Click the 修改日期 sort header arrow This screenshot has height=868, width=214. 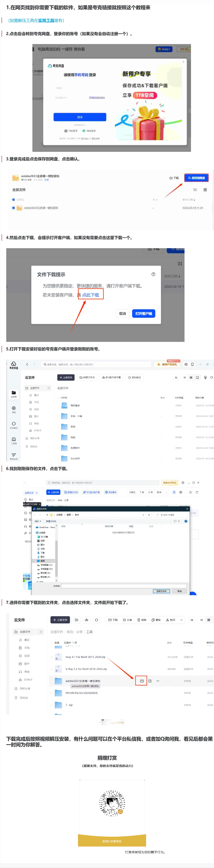[179, 276]
